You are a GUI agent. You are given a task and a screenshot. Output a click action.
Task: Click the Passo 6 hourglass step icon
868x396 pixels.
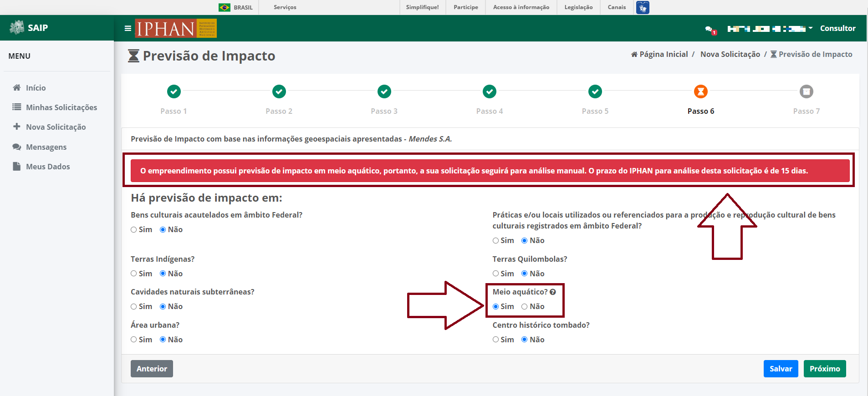[701, 91]
